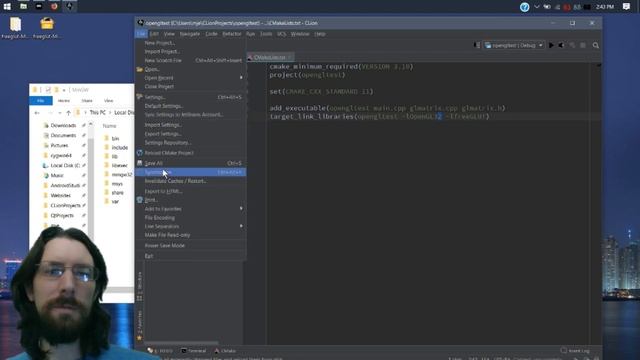Open the Edit menu in CLion
The image size is (640, 360).
coord(154,34)
